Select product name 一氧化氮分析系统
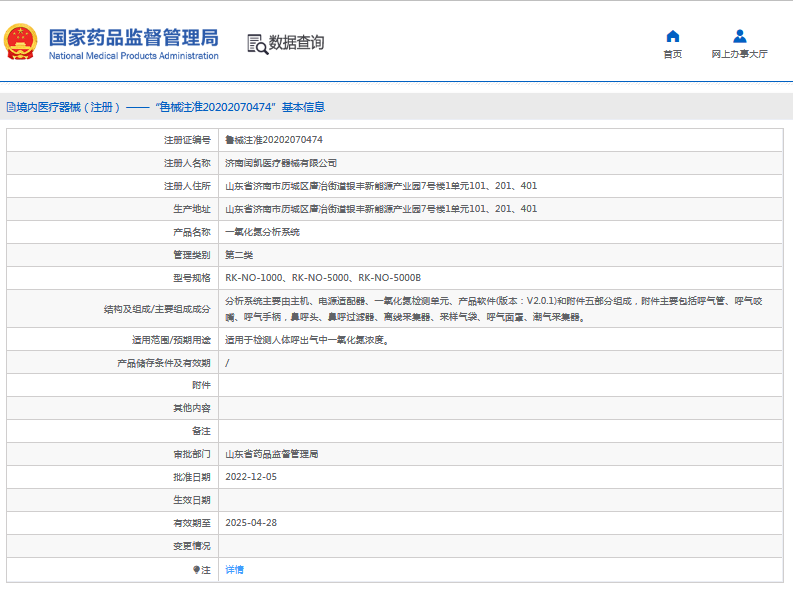 (x=262, y=232)
